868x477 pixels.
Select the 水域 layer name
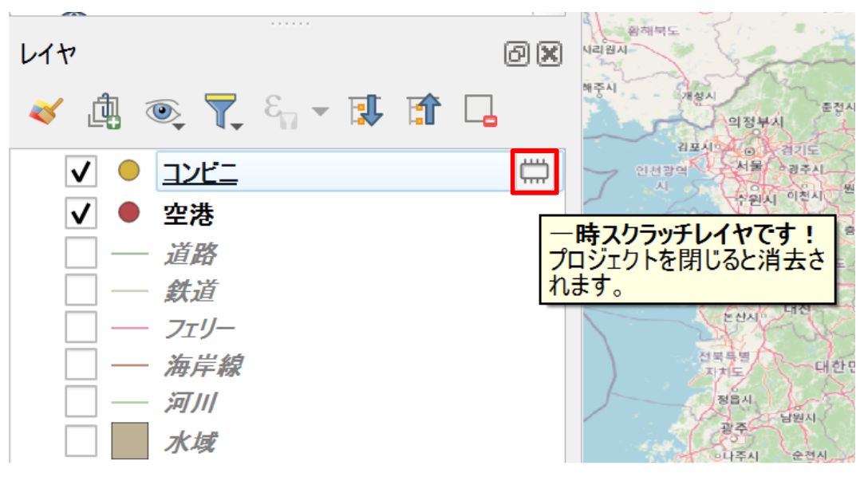(x=191, y=442)
